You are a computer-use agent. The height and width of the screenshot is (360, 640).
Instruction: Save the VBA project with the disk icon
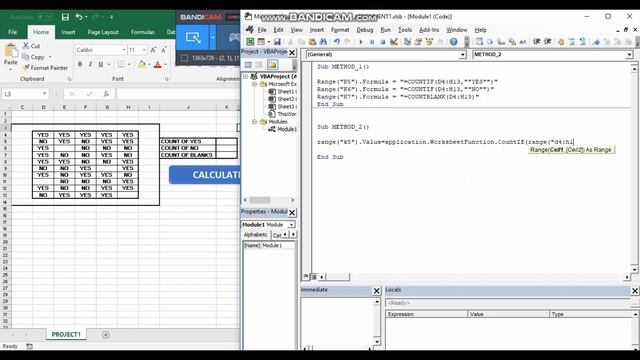tap(277, 42)
